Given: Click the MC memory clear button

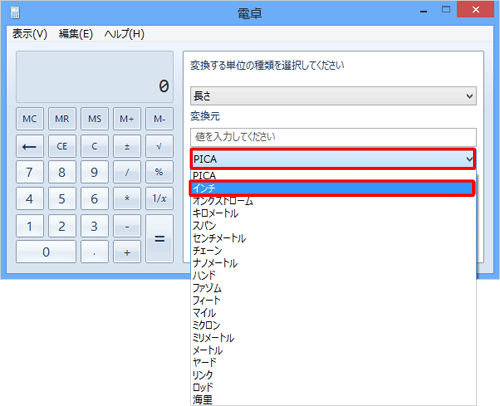Looking at the screenshot, I should (x=30, y=119).
